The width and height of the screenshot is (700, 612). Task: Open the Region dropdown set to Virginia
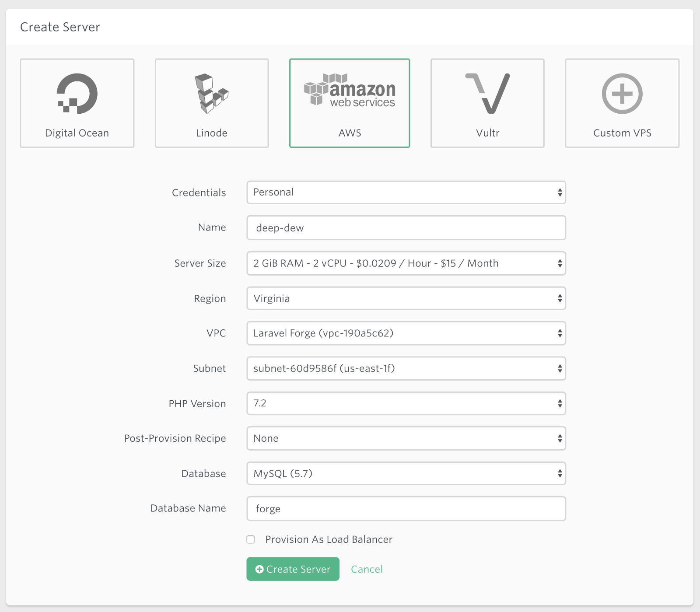tap(406, 298)
